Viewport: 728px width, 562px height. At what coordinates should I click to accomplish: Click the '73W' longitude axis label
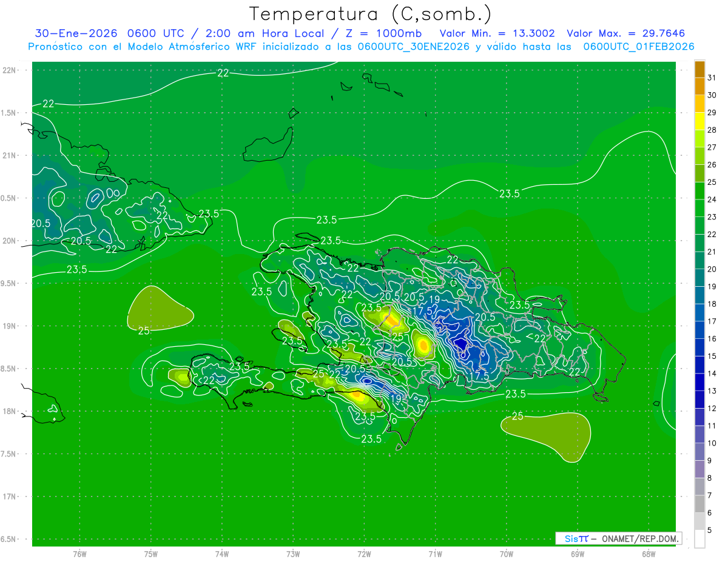[x=293, y=554]
